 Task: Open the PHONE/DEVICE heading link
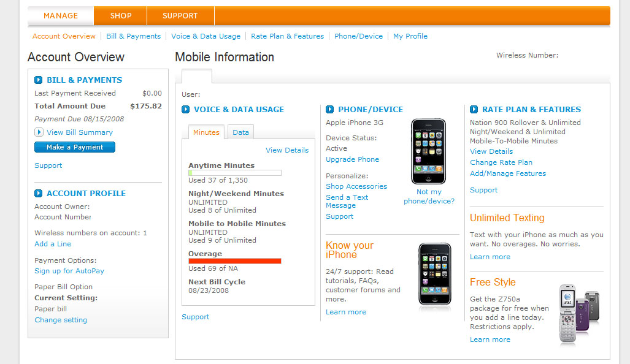click(x=371, y=109)
